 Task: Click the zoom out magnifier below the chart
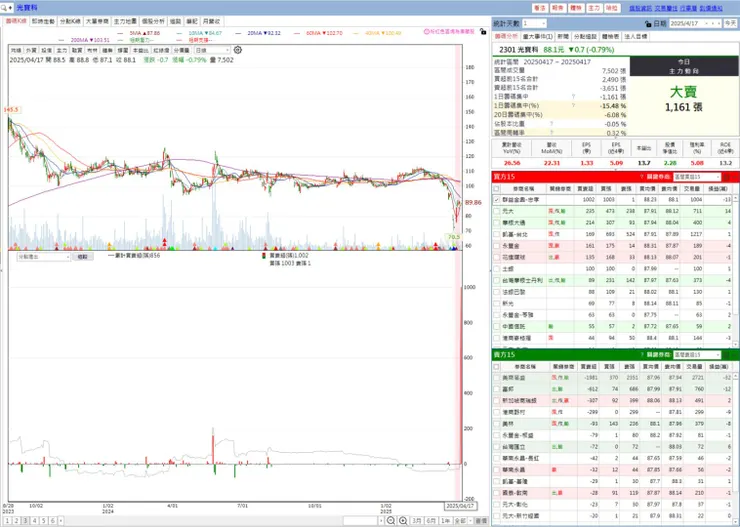(391, 520)
